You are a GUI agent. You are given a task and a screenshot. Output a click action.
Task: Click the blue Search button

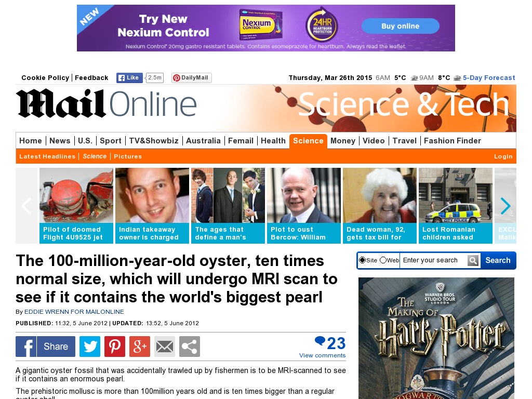point(498,260)
